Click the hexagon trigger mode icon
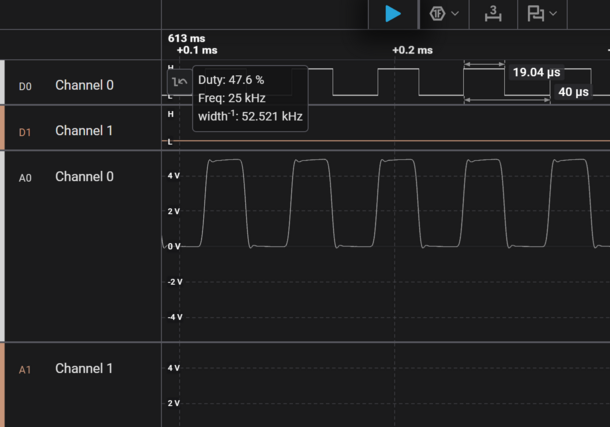Screen dimensions: 610x427 pos(438,14)
